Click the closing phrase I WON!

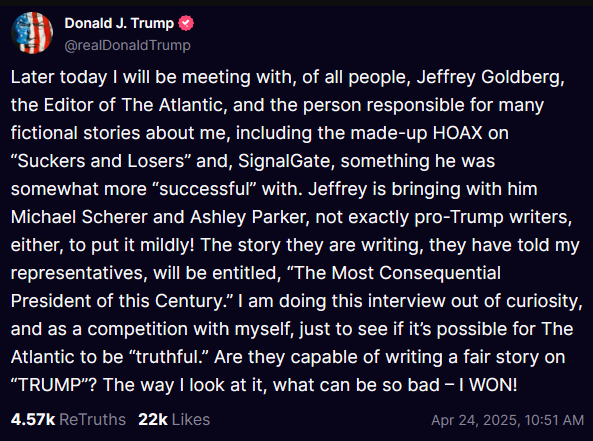(x=488, y=385)
